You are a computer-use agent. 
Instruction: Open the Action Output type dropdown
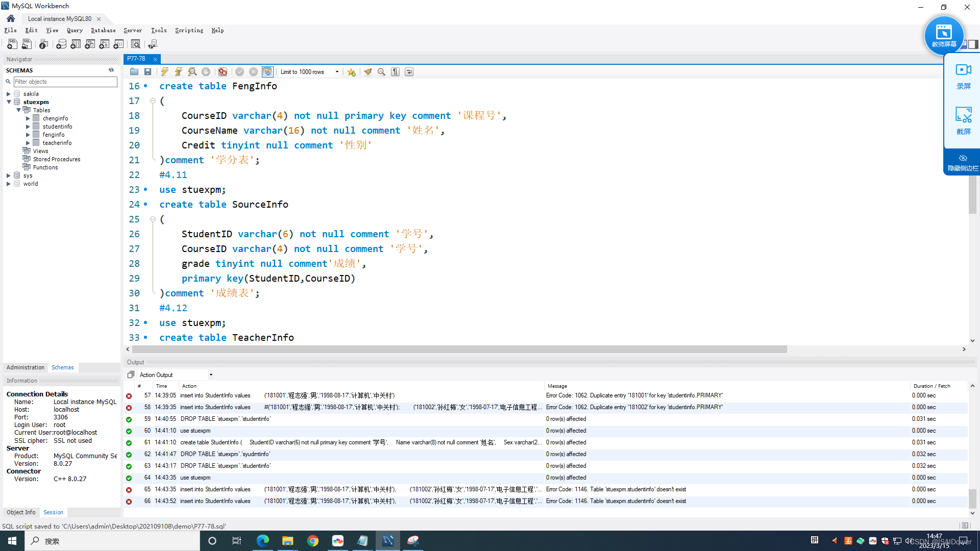[x=211, y=375]
